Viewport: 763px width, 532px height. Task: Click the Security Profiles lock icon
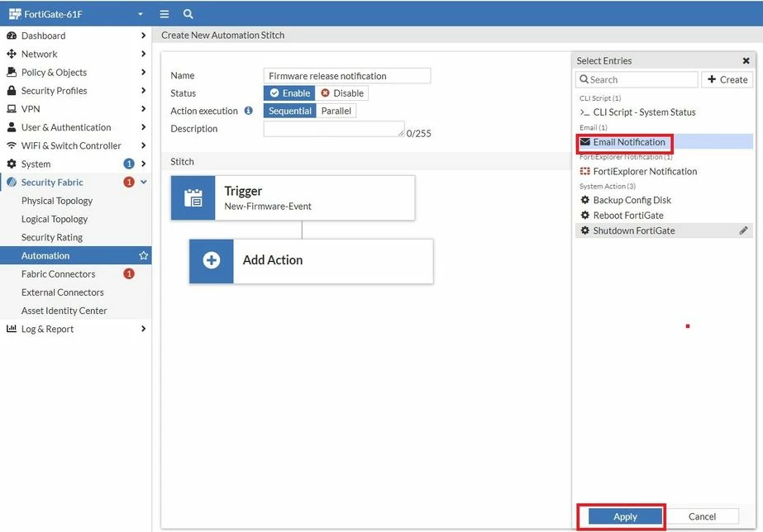point(12,90)
